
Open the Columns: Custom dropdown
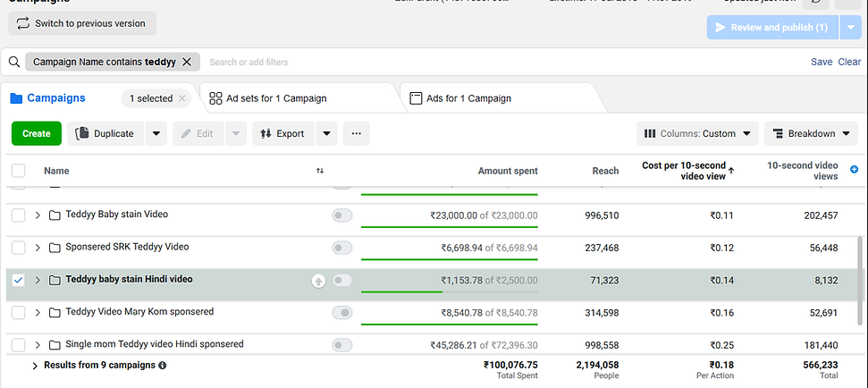697,134
